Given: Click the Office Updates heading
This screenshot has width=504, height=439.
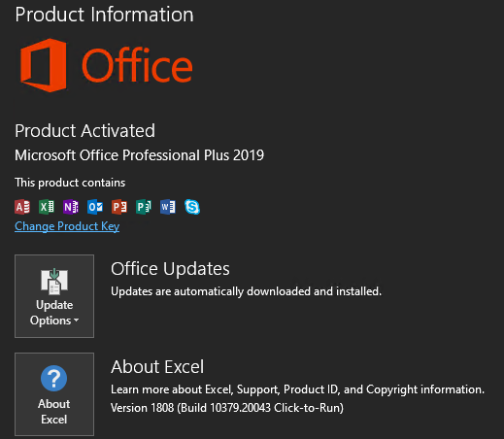Looking at the screenshot, I should 170,269.
